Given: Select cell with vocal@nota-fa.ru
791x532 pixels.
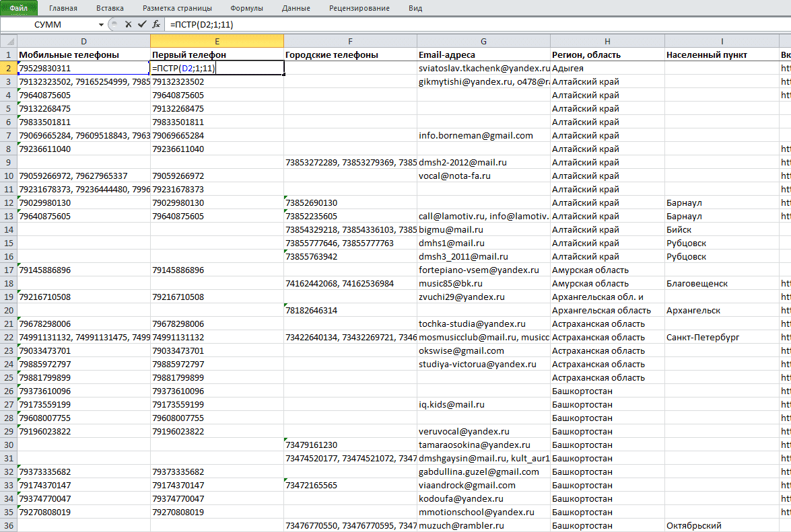Looking at the screenshot, I should click(x=483, y=176).
